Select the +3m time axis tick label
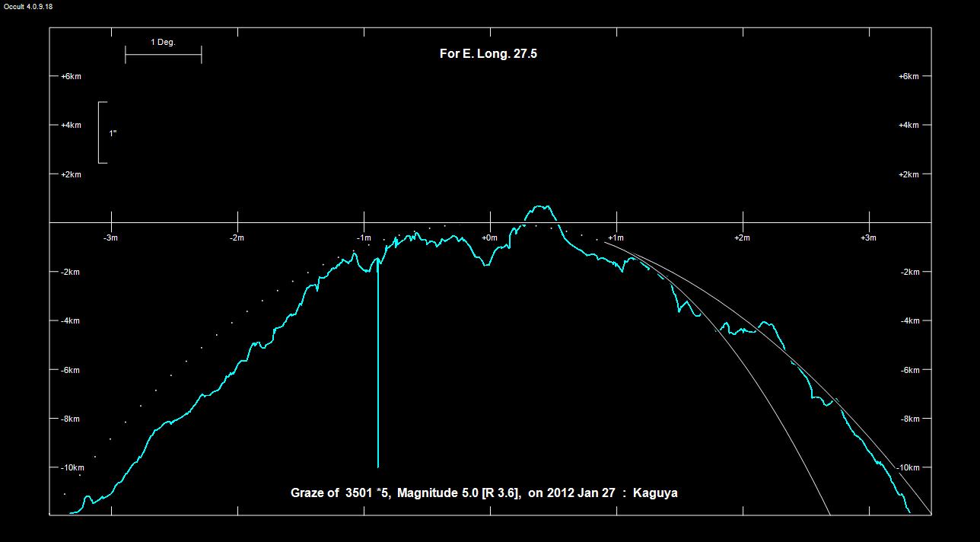 tap(868, 238)
